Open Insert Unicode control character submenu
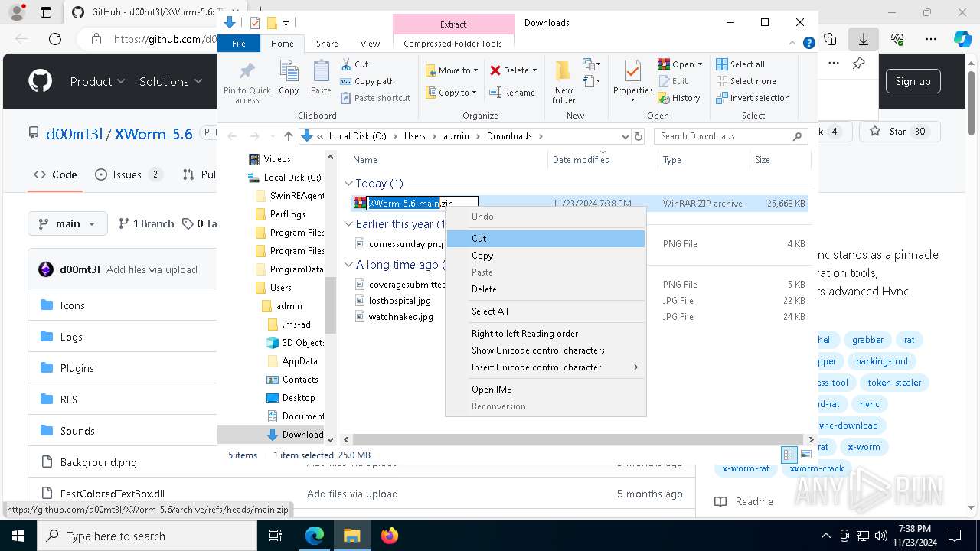980x551 pixels. click(545, 367)
